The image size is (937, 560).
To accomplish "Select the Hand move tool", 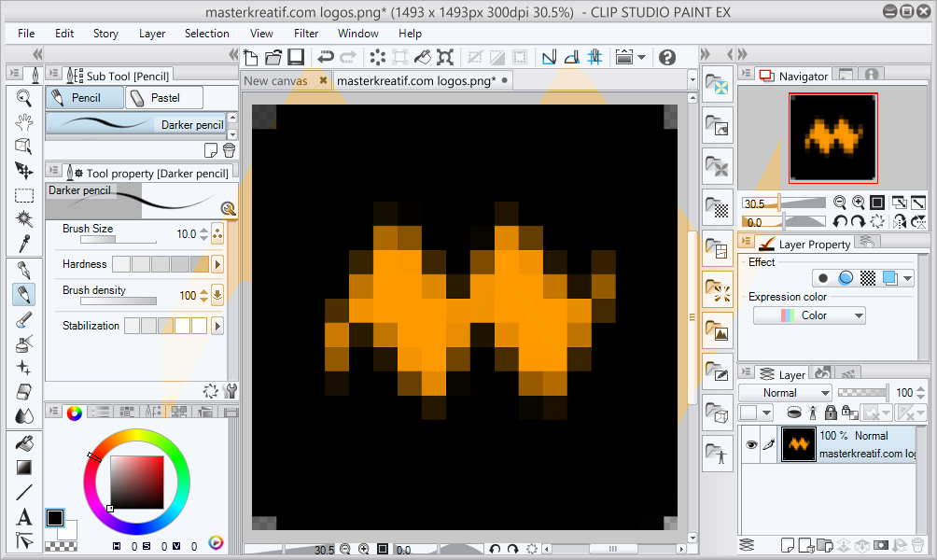I will pos(24,122).
